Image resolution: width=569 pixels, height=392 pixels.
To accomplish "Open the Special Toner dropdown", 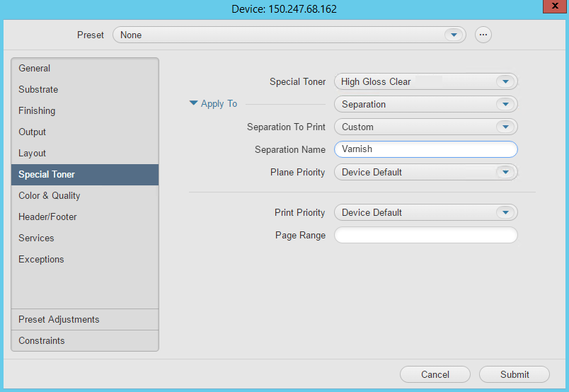I will click(x=504, y=81).
